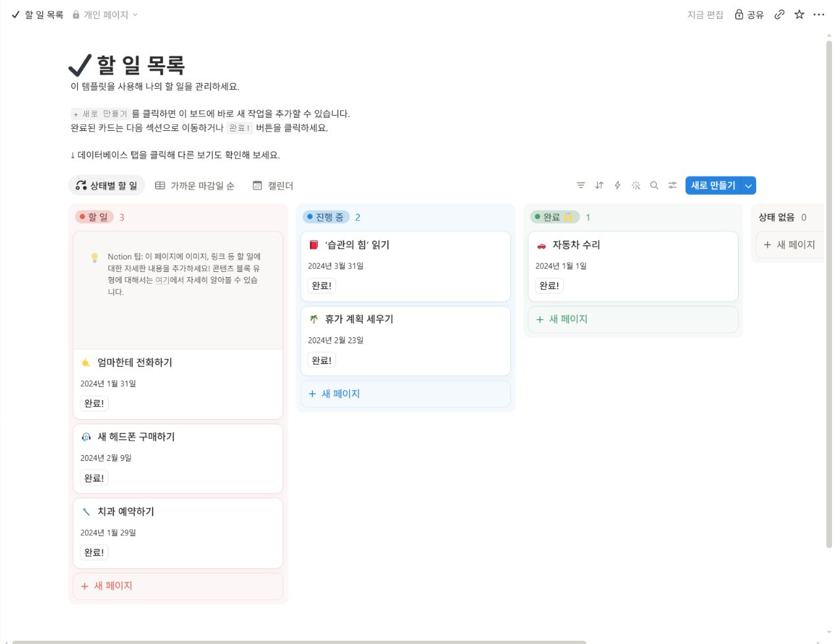Click the date 2024년 1월 31일
The image size is (834, 644).
coord(108,384)
